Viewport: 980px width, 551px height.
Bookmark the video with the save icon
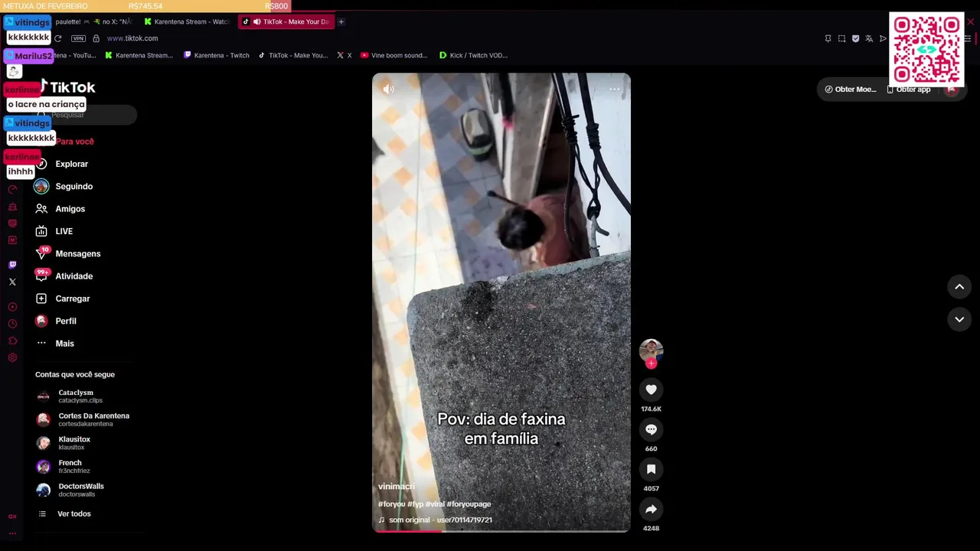(651, 469)
